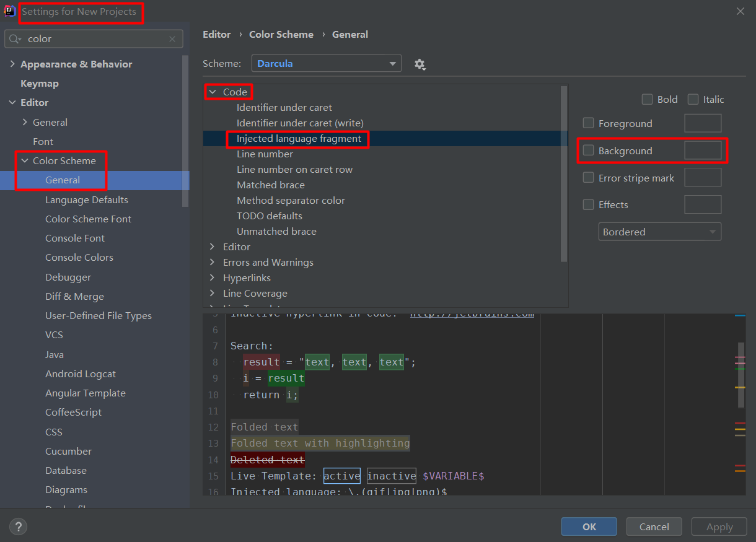Select Method separator color item

point(291,200)
